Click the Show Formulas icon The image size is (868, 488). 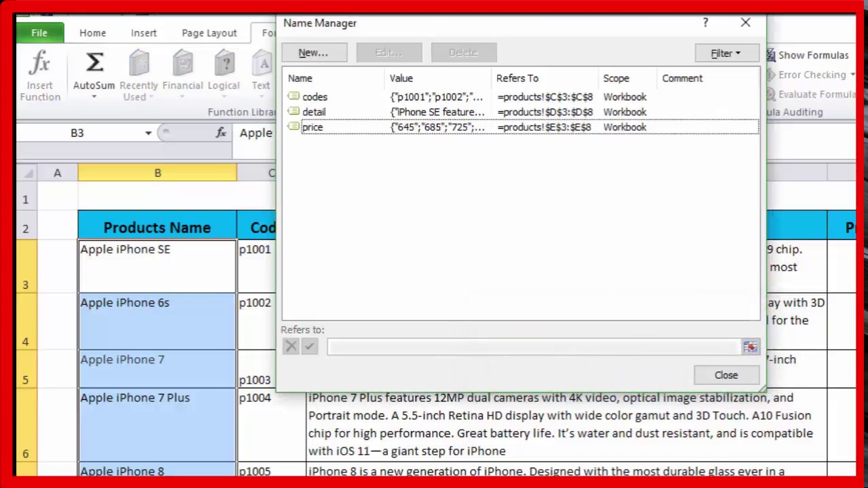coord(771,55)
